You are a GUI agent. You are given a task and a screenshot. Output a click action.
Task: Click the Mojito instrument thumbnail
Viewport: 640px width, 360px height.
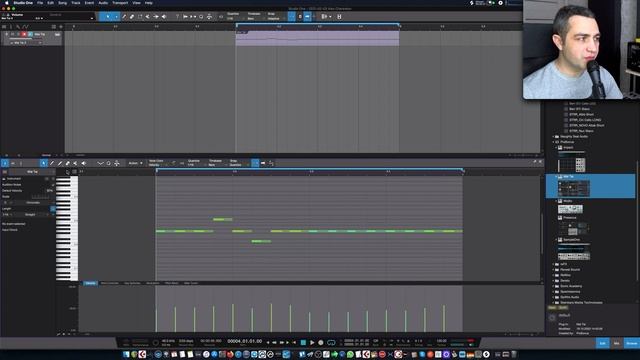tap(570, 209)
